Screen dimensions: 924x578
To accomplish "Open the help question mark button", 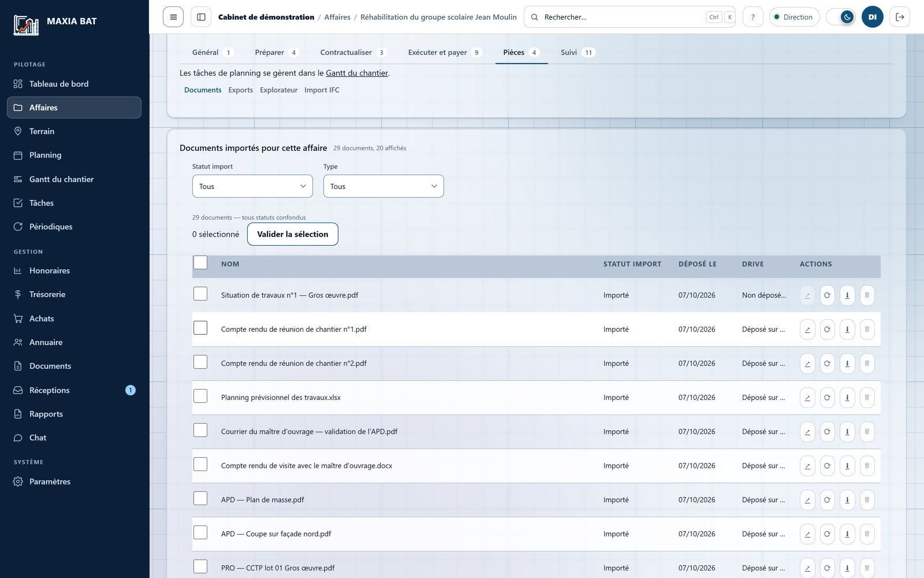I will 752,17.
